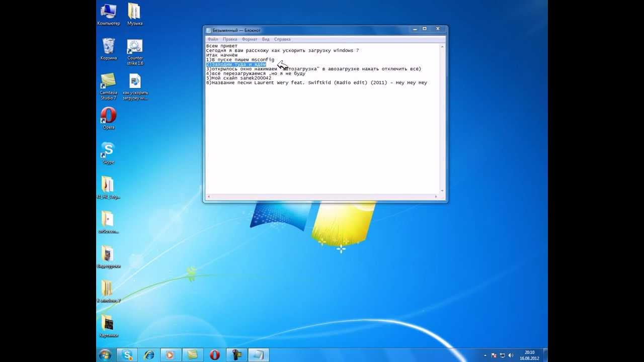Select the 41_FIL_Log... folder on desktop

coord(108,188)
